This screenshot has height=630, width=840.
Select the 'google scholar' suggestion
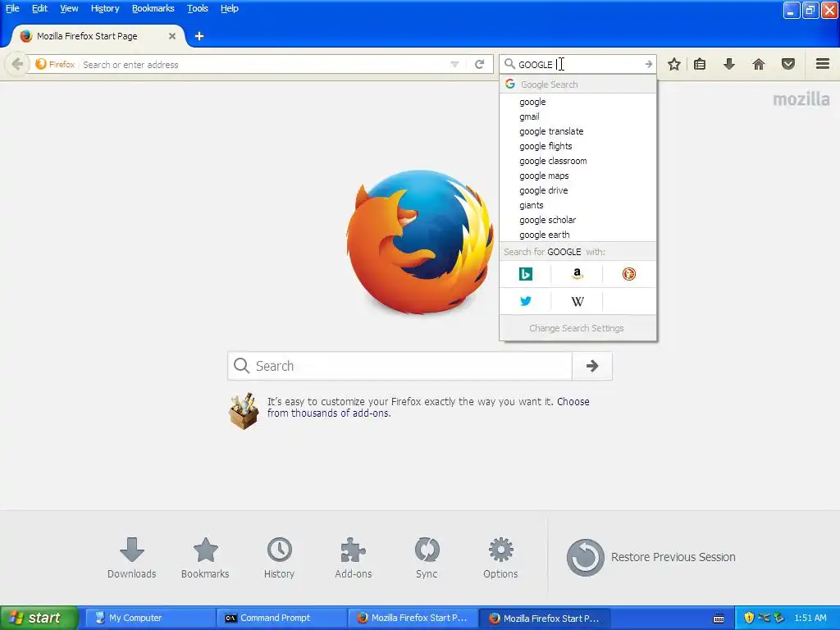tap(577, 220)
